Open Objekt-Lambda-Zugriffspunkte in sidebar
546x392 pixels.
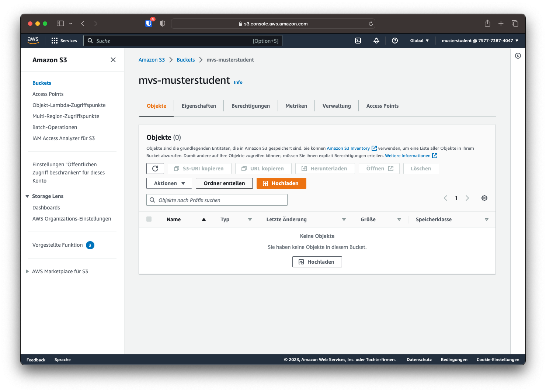pos(69,105)
